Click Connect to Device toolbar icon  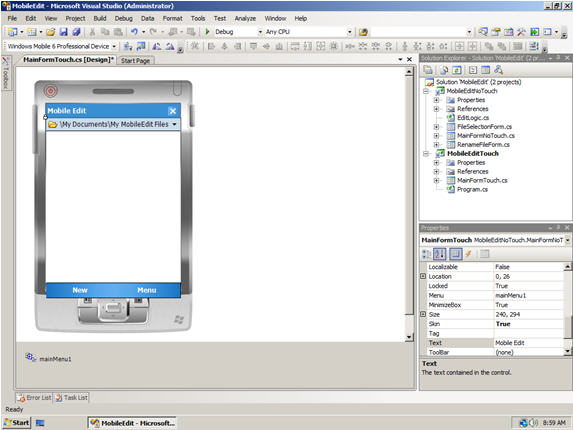128,46
